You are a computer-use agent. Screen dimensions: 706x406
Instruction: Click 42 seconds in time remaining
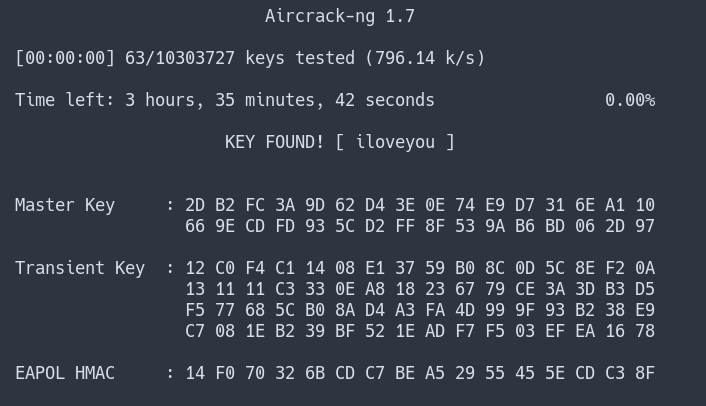point(385,100)
